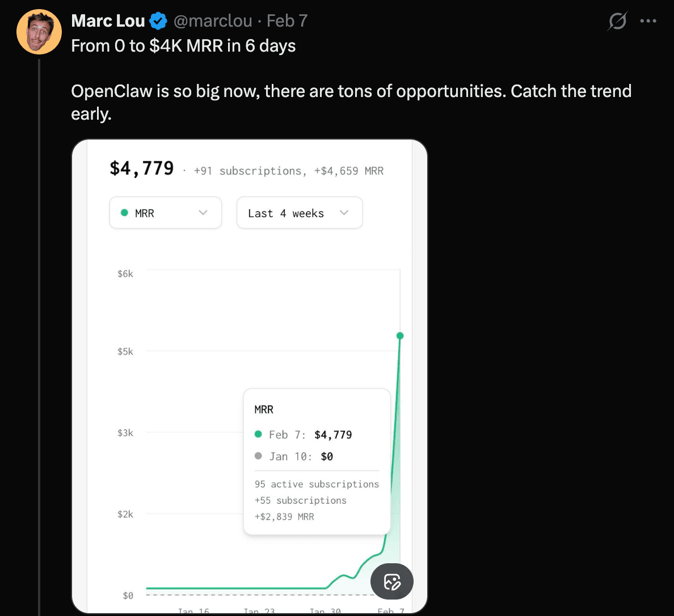This screenshot has height=616, width=674.
Task: Toggle the MRR metric selector
Action: [x=165, y=212]
